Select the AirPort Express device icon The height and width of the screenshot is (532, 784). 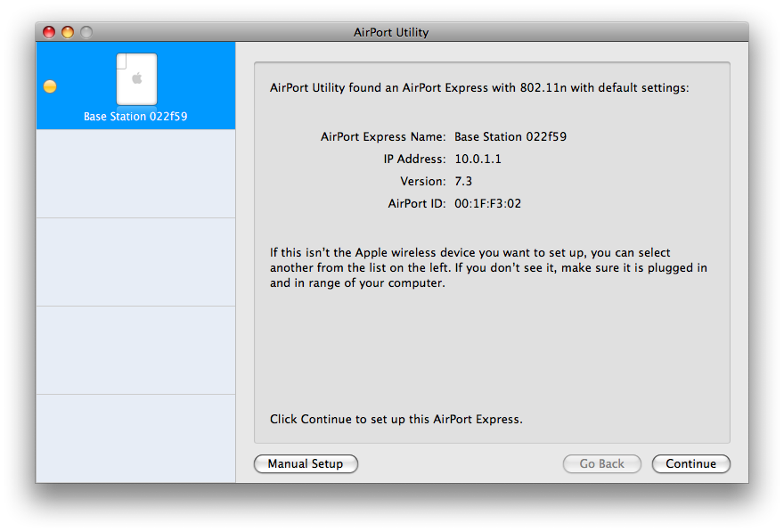[136, 78]
